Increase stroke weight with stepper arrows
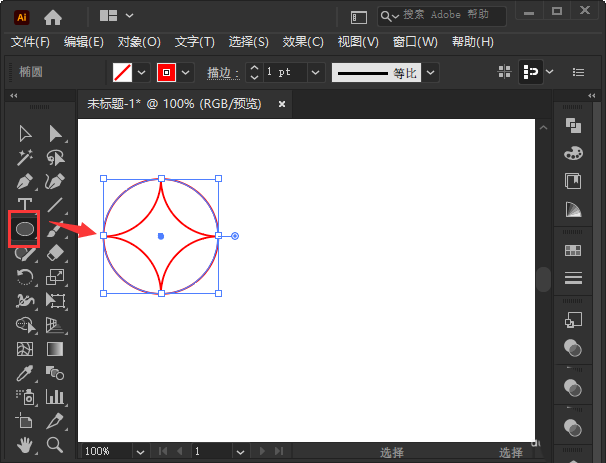 point(254,67)
